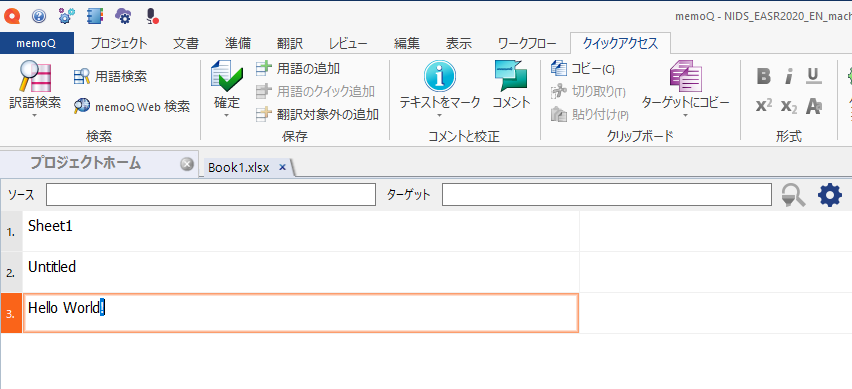Toggle bold formatting B
Screen dimensions: 852x389
(763, 77)
